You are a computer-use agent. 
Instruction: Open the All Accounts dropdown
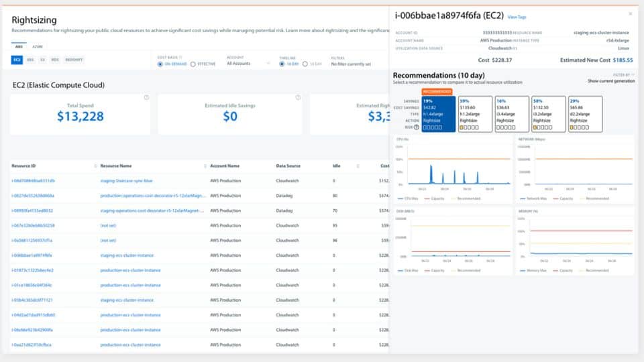tap(248, 64)
